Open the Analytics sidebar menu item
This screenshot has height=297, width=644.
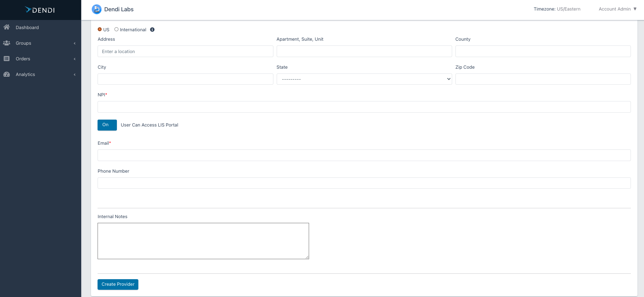click(x=40, y=75)
